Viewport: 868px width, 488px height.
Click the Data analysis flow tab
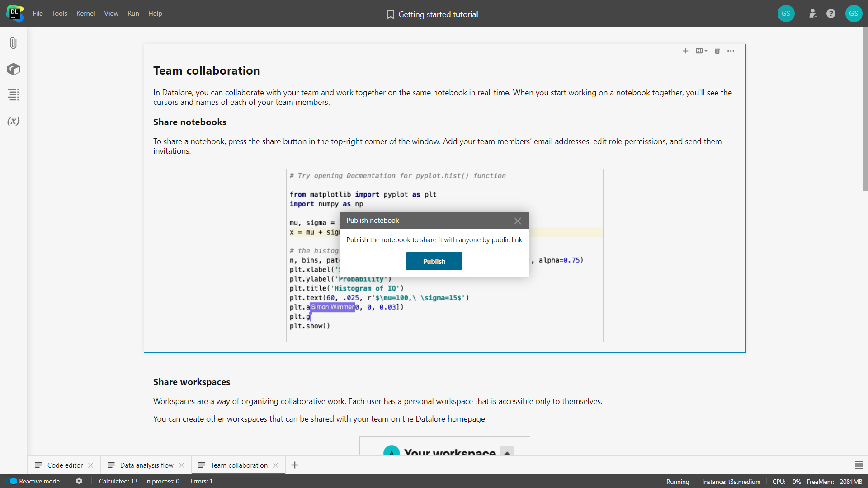(x=146, y=465)
